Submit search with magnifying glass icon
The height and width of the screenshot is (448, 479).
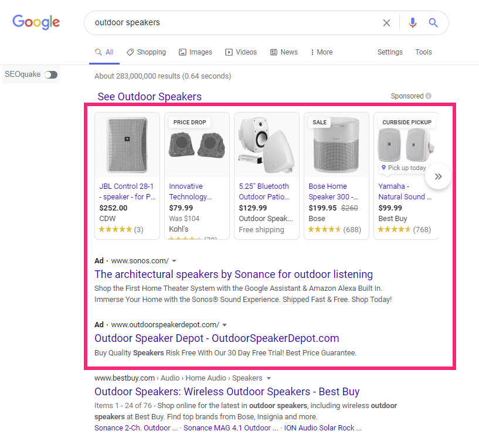[x=433, y=23]
